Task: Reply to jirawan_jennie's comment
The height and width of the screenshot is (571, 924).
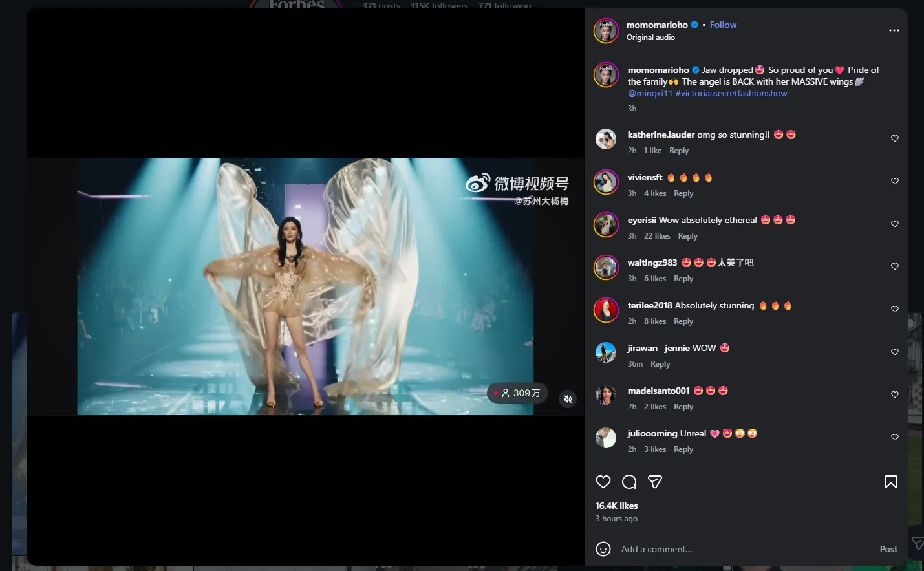Action: pyautogui.click(x=660, y=364)
